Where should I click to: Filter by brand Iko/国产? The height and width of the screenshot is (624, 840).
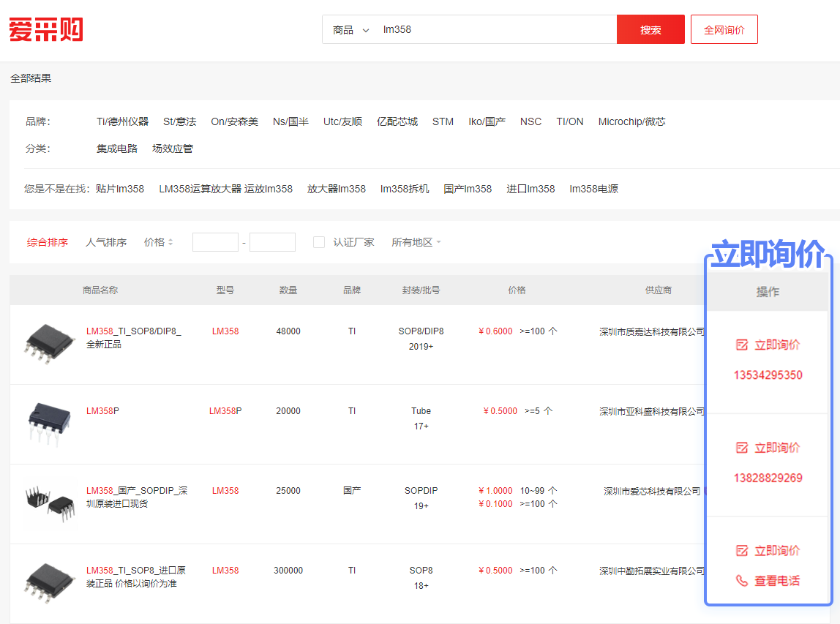[x=487, y=121]
